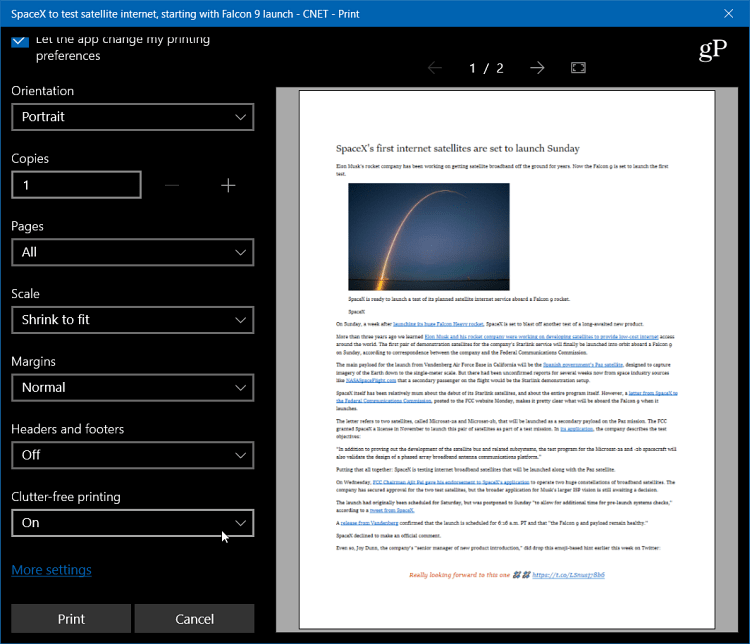Open the Orientation dropdown showing Portrait
The image size is (750, 644).
tap(132, 117)
